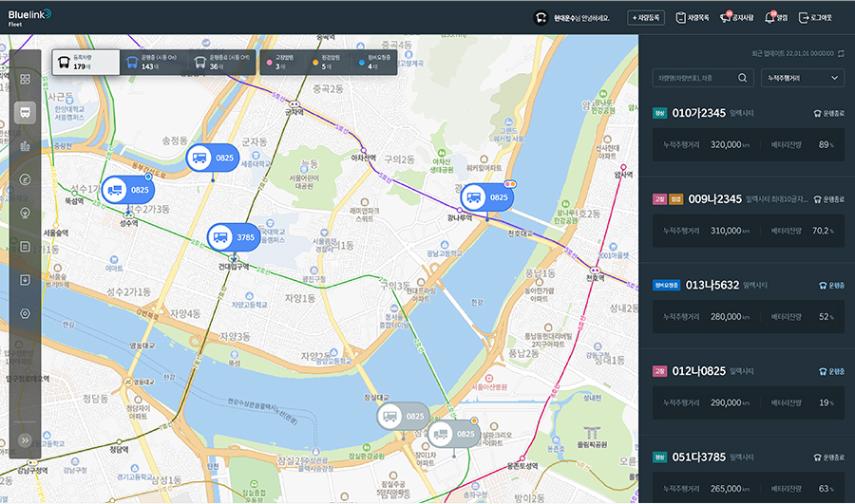Open the dashboard grid icon in sidebar
The height and width of the screenshot is (504, 855).
coord(26,78)
